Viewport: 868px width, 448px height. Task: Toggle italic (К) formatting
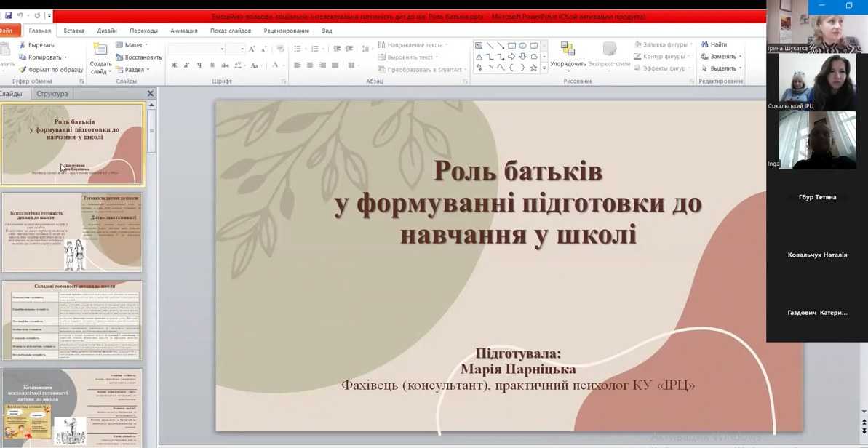click(x=186, y=65)
